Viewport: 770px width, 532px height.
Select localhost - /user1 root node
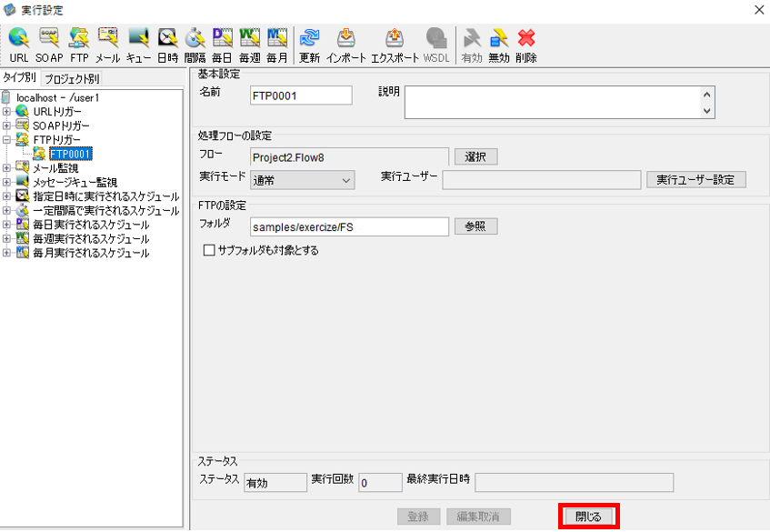57,97
